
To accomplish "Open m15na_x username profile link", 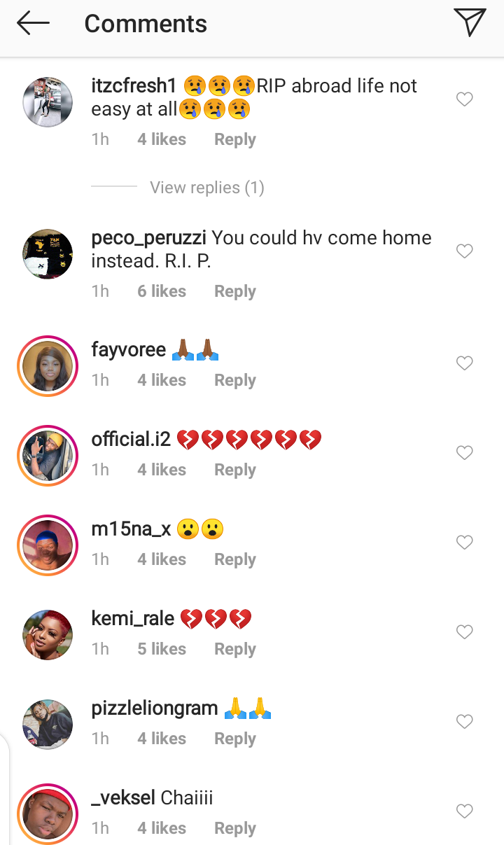I will tap(131, 529).
